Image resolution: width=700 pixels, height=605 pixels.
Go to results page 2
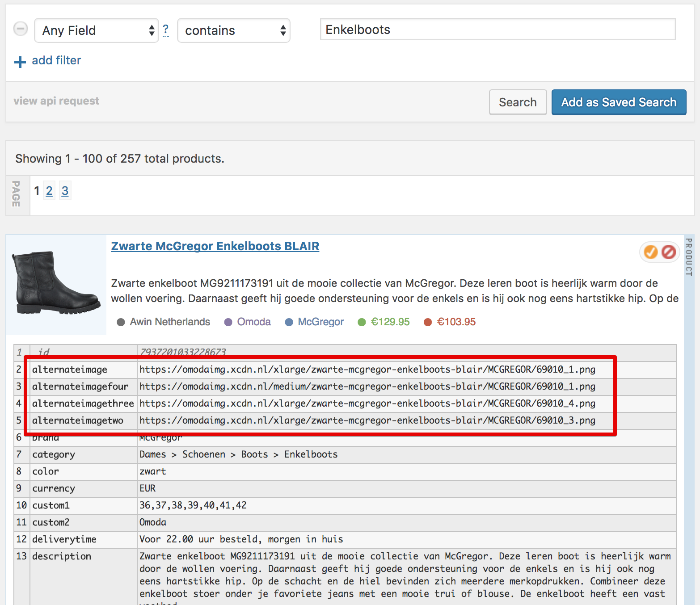tap(49, 191)
